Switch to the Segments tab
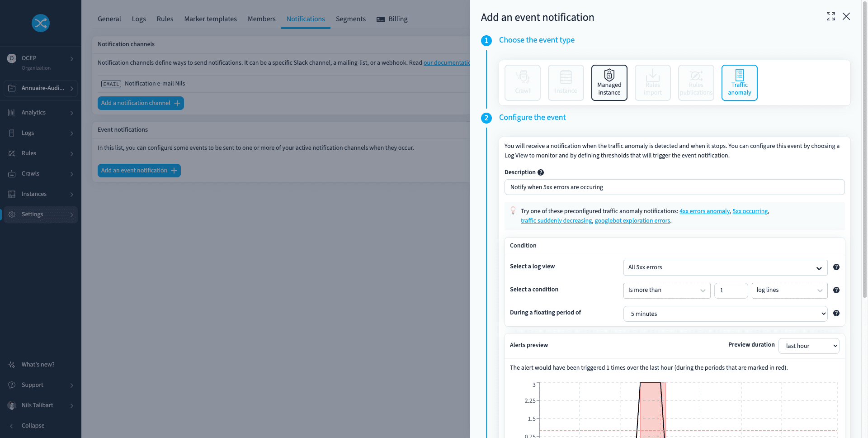This screenshot has height=438, width=868. coord(350,19)
